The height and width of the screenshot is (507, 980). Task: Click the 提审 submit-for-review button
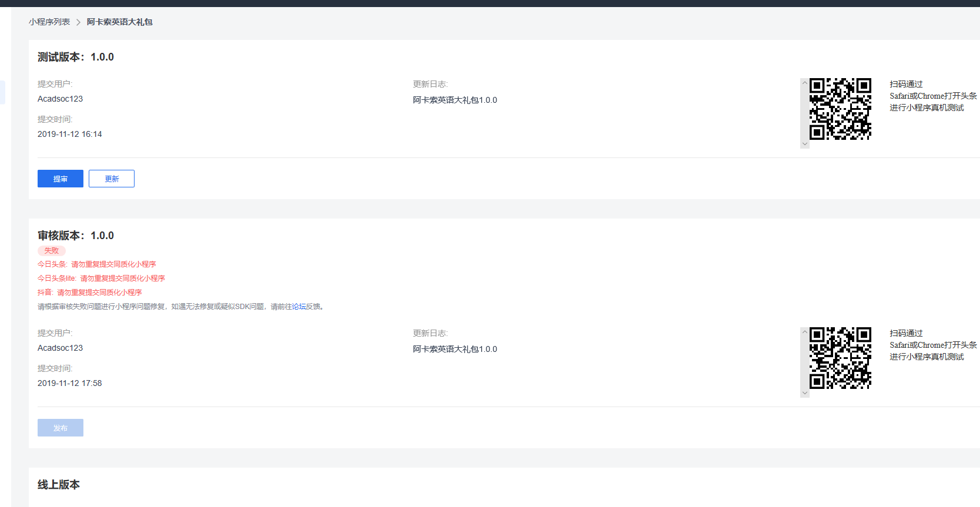[61, 179]
